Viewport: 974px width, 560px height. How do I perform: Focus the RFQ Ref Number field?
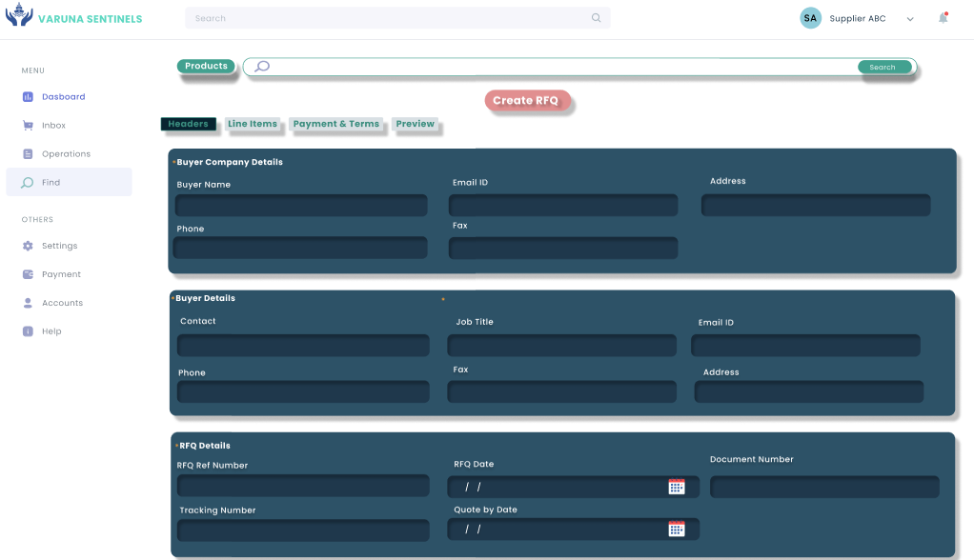303,486
